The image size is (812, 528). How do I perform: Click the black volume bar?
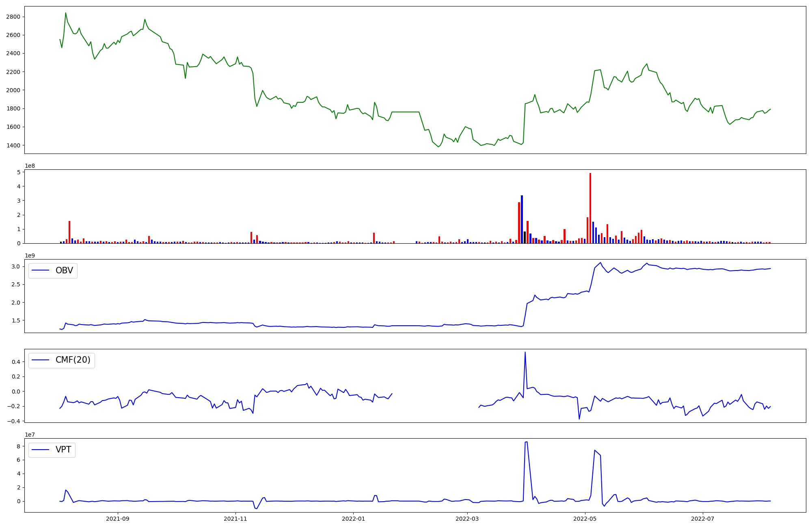coord(525,238)
